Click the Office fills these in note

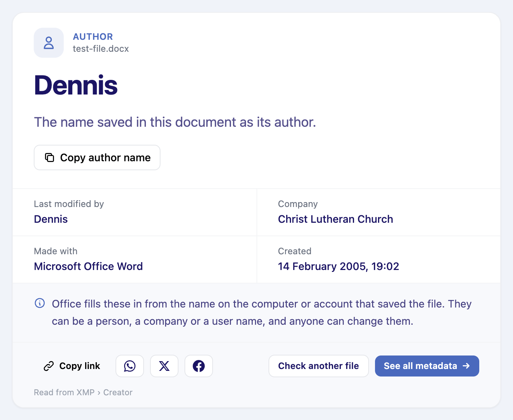pos(262,312)
